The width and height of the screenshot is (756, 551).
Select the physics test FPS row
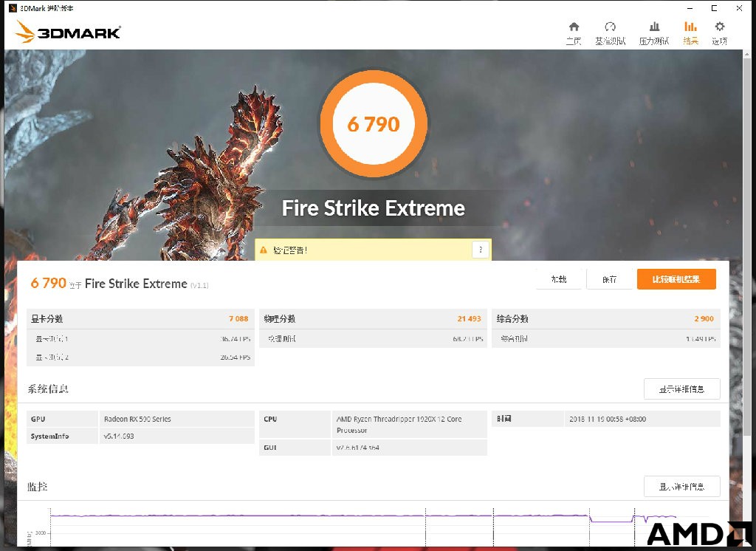click(x=373, y=339)
